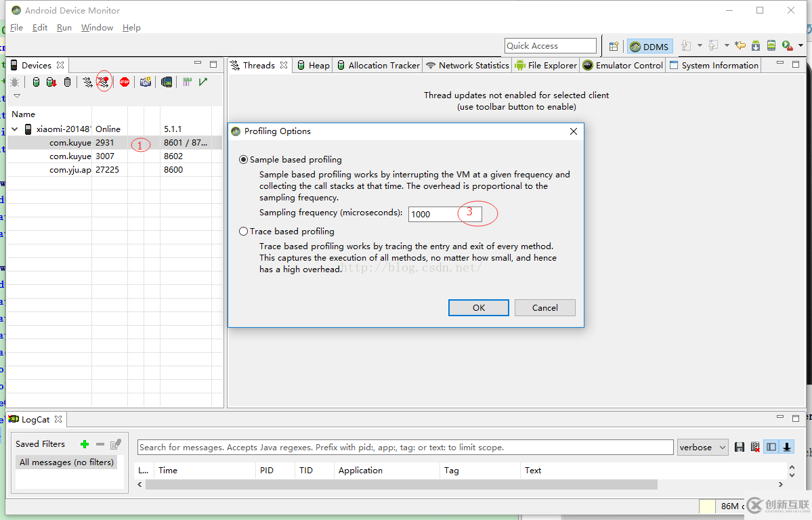This screenshot has height=520, width=812.
Task: Click the Android SDK Manager download icon
Action: tap(756, 46)
